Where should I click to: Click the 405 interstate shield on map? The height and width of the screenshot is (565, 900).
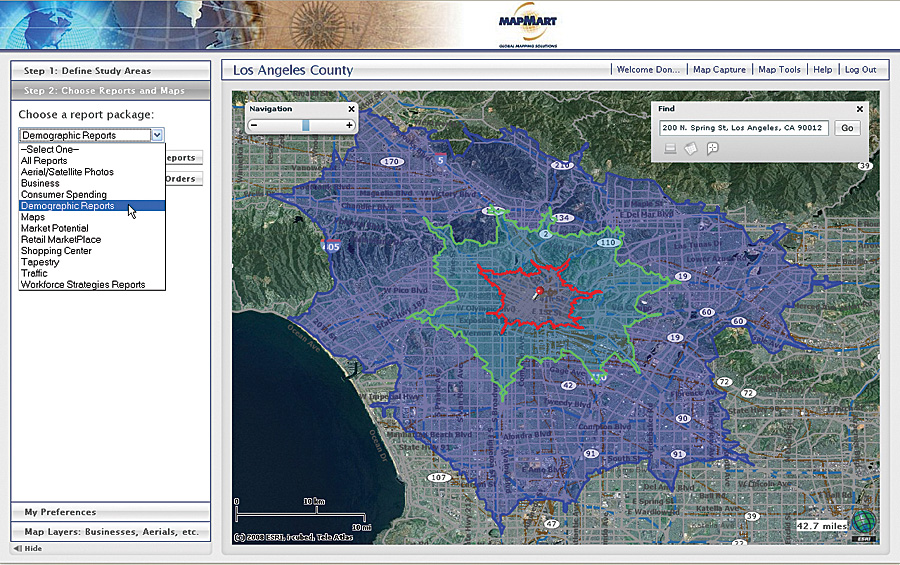point(331,246)
